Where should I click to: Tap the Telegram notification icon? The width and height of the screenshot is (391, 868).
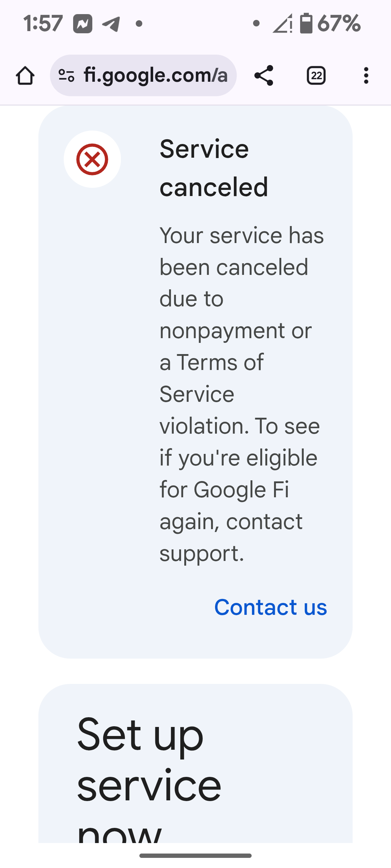(x=111, y=24)
